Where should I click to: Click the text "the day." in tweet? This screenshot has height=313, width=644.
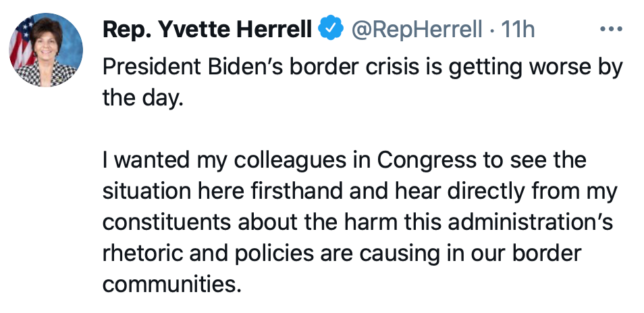point(142,98)
